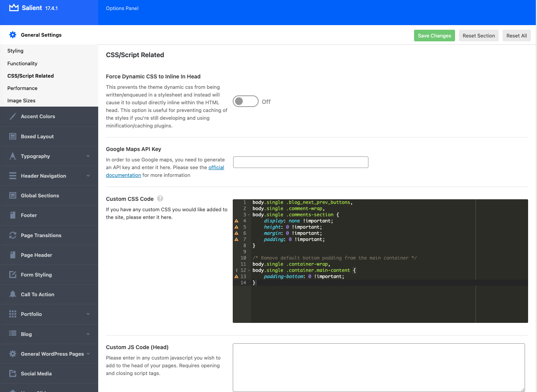
Task: Select the Image Sizes subsection
Action: [21, 100]
